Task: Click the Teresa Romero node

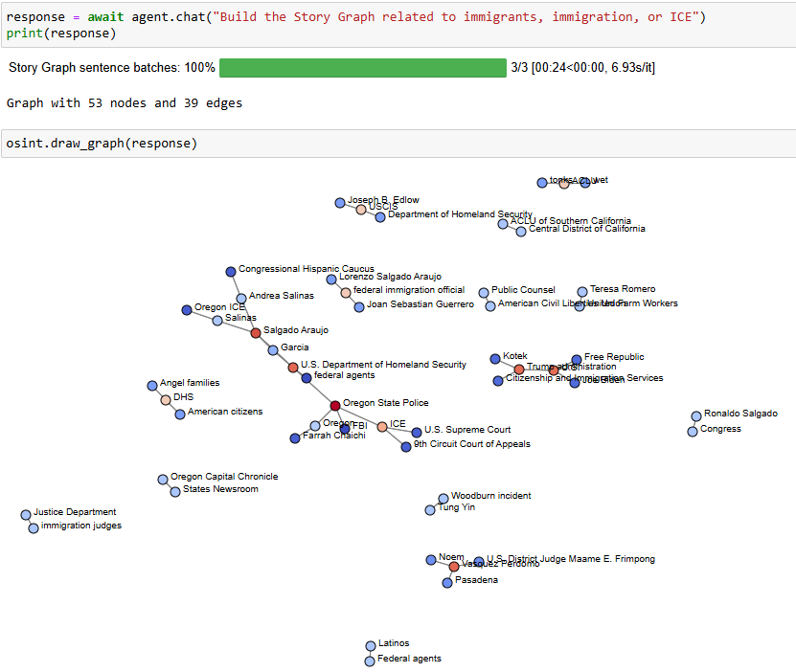Action: 582,292
